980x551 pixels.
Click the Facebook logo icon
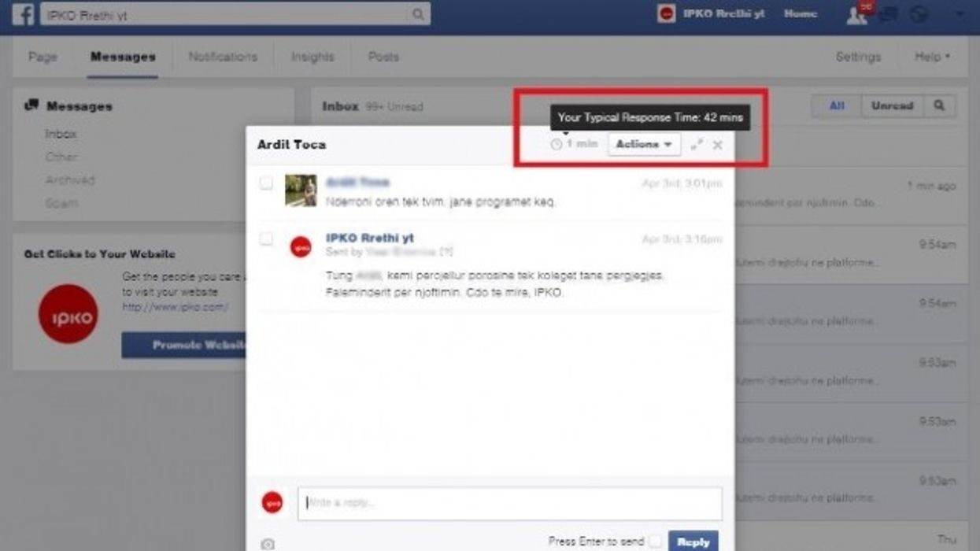click(x=22, y=14)
